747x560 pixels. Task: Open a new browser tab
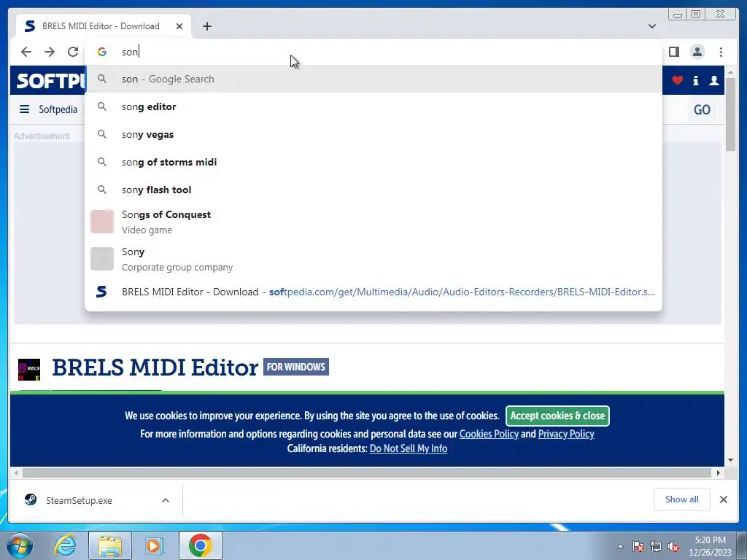[x=206, y=26]
